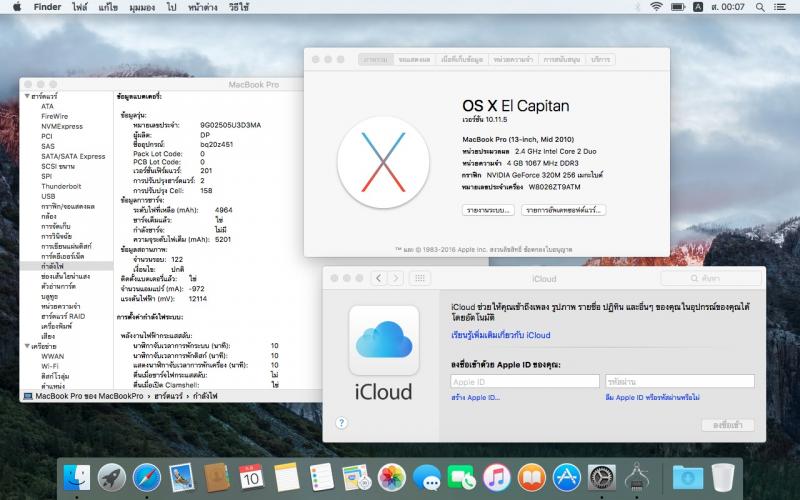This screenshot has height=500, width=800.
Task: Open the Finder menu
Action: pos(47,7)
